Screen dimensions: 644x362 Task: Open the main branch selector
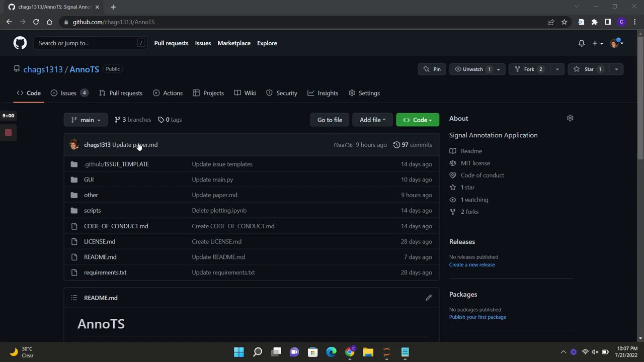click(86, 120)
